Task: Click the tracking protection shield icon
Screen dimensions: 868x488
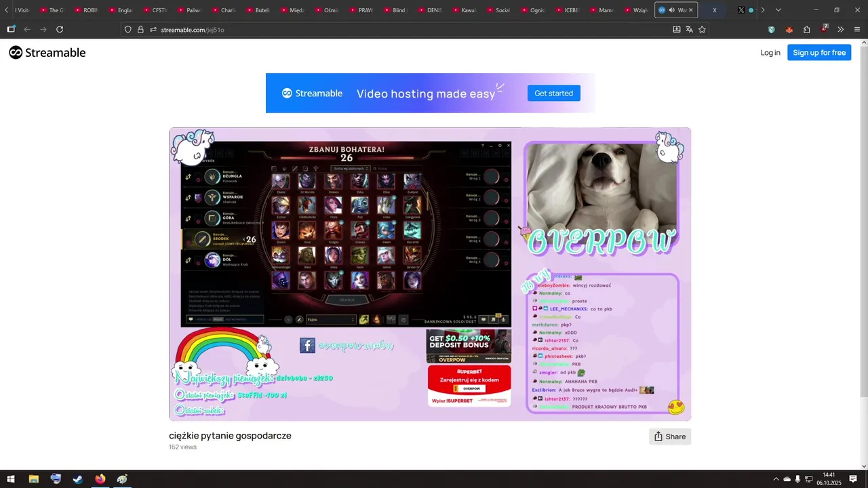Action: [127, 29]
